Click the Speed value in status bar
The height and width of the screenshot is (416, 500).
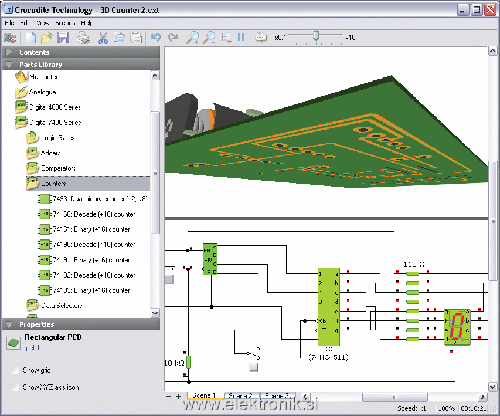(412, 409)
